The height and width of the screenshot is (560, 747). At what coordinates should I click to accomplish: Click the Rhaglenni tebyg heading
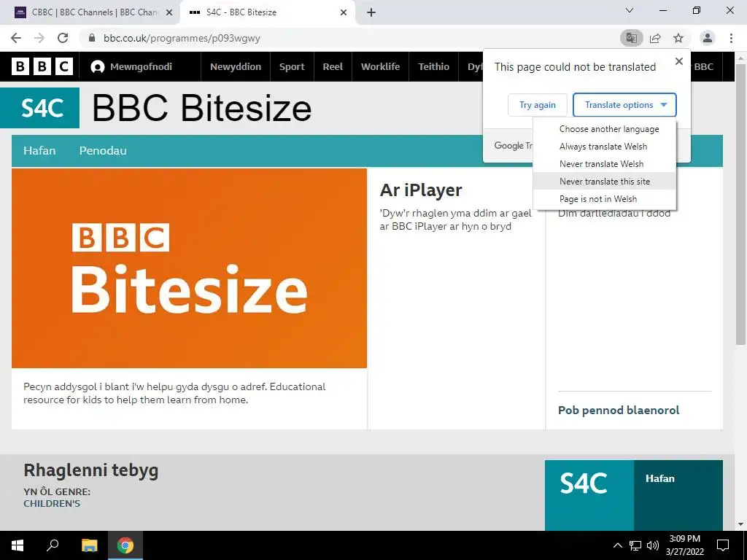(x=91, y=470)
